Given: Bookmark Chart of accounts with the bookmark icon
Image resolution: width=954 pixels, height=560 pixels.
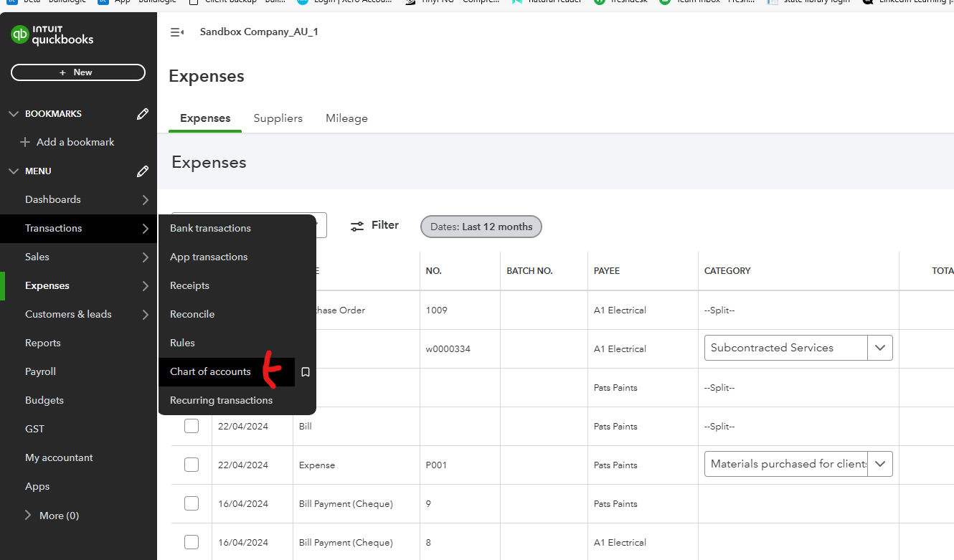Looking at the screenshot, I should pos(306,372).
